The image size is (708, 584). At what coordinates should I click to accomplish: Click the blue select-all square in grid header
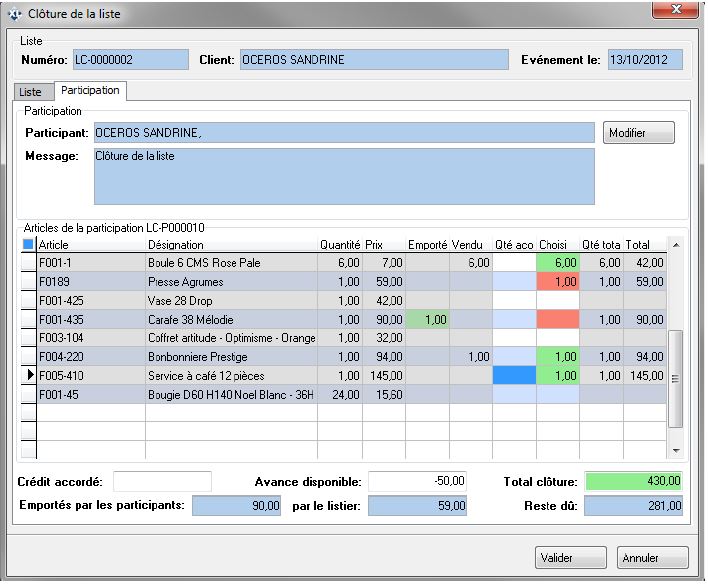[x=28, y=245]
